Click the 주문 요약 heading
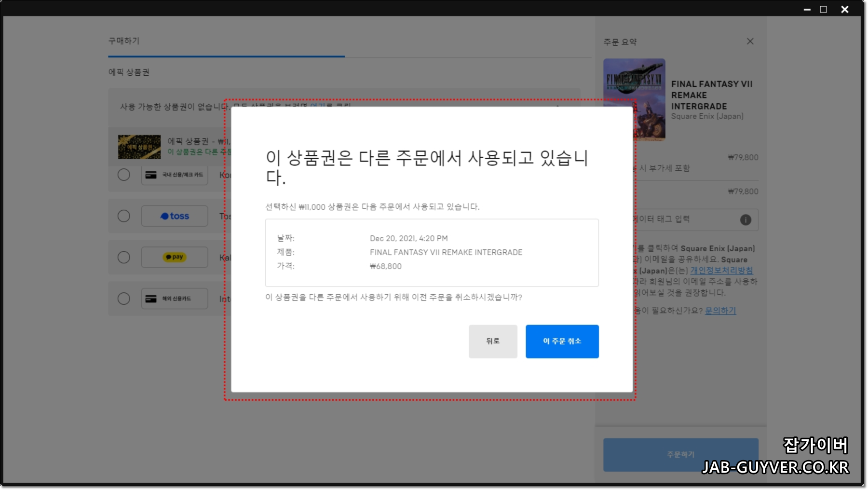The image size is (868, 490). pos(620,42)
